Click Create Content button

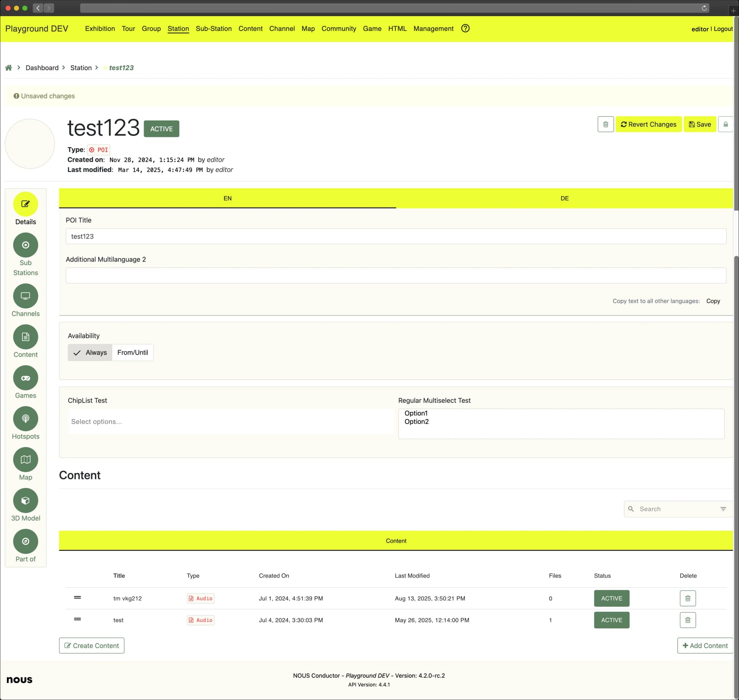92,646
